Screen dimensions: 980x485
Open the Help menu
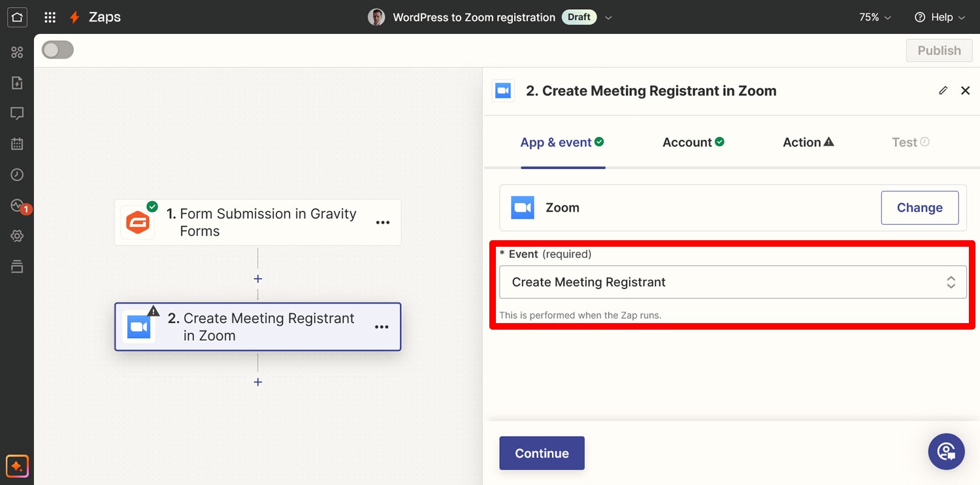click(939, 18)
